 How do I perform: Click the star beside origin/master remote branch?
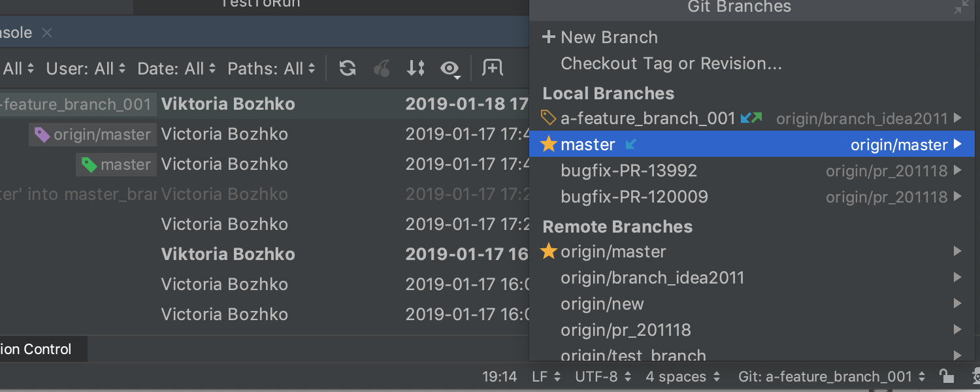pyautogui.click(x=549, y=252)
